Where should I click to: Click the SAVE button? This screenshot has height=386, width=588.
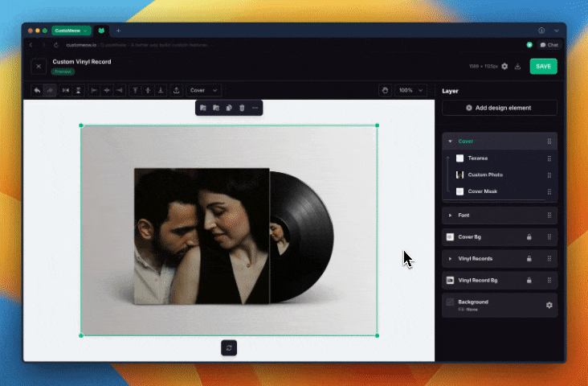point(543,67)
